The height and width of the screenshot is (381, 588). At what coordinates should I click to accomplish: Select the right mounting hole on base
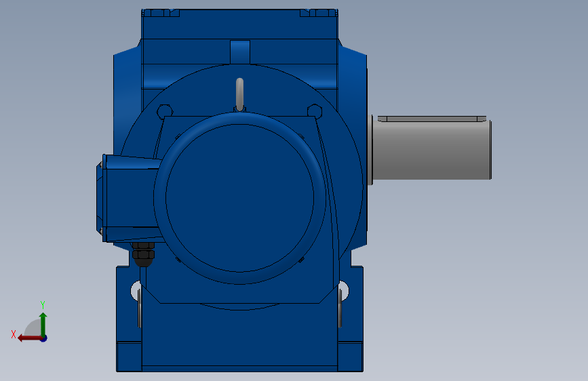click(x=343, y=290)
